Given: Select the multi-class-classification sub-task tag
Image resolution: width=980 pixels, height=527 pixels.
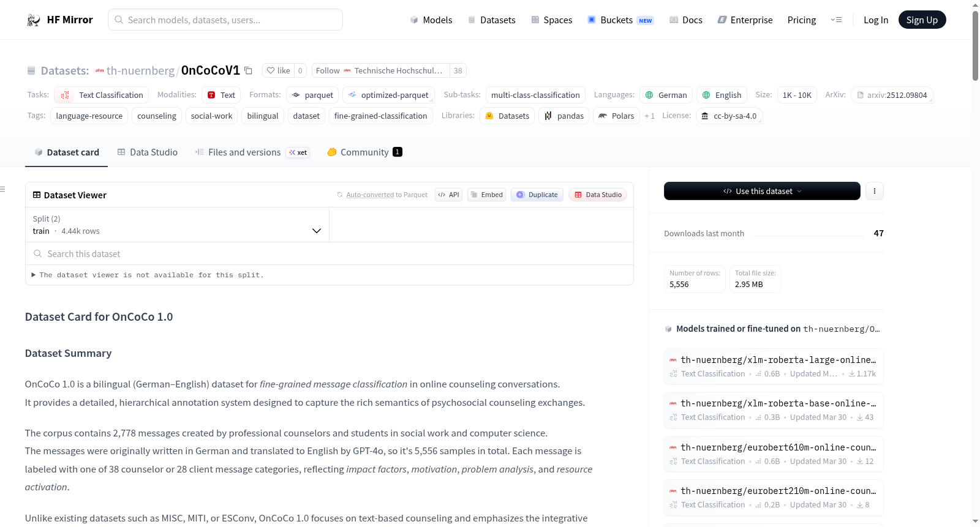Looking at the screenshot, I should [535, 95].
